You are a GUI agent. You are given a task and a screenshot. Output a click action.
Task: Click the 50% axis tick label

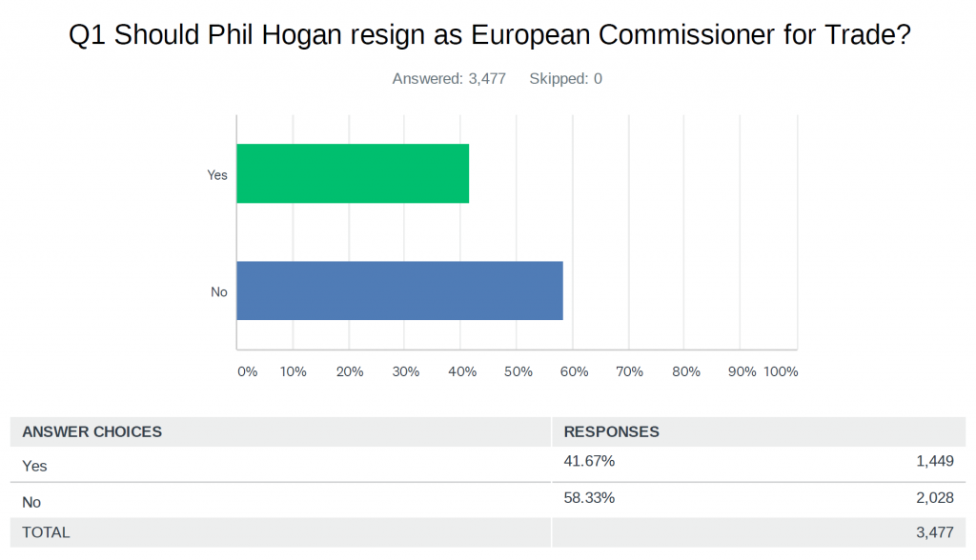click(518, 371)
